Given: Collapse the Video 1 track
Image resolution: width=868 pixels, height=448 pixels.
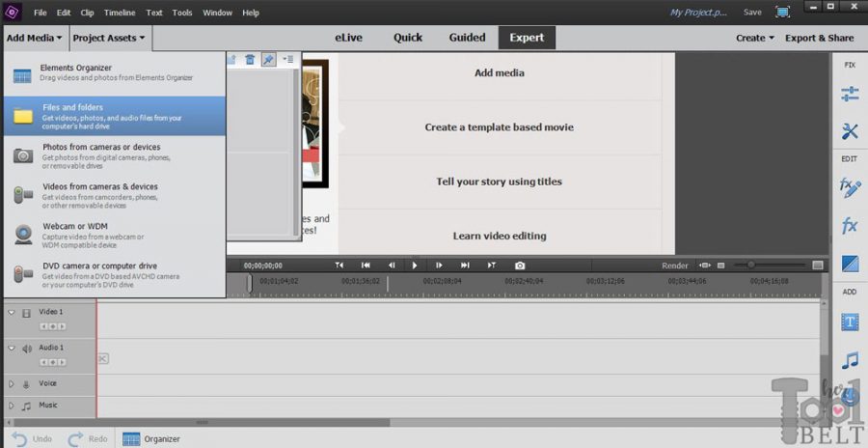Looking at the screenshot, I should tap(11, 313).
